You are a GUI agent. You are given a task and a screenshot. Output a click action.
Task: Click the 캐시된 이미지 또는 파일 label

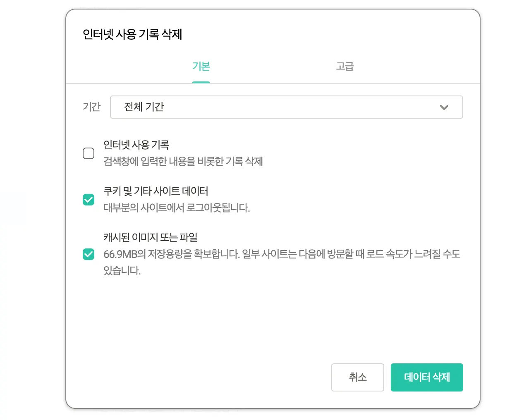point(150,237)
